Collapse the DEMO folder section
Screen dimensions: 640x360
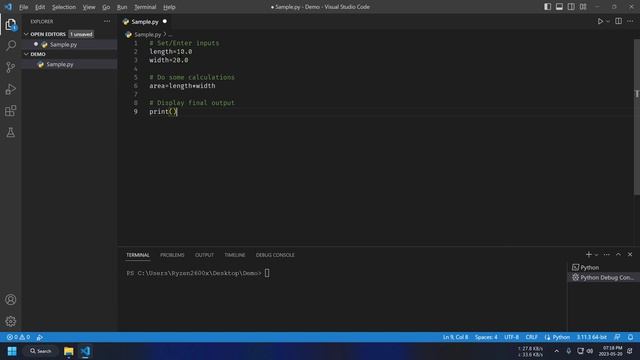(38, 54)
